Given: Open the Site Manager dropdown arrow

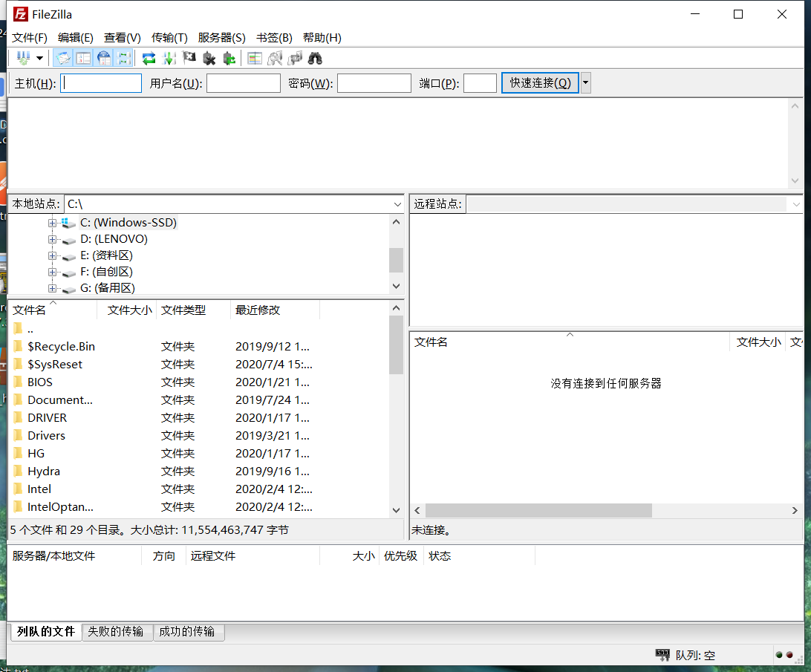Looking at the screenshot, I should click(x=39, y=58).
